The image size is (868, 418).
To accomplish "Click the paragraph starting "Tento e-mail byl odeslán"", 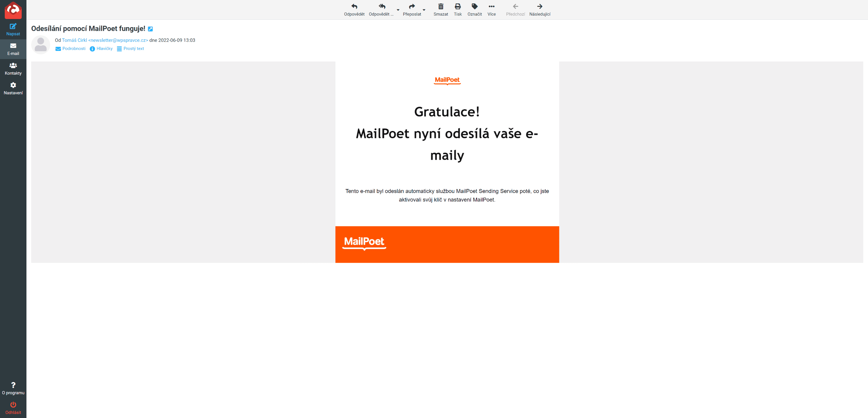I will pyautogui.click(x=447, y=195).
